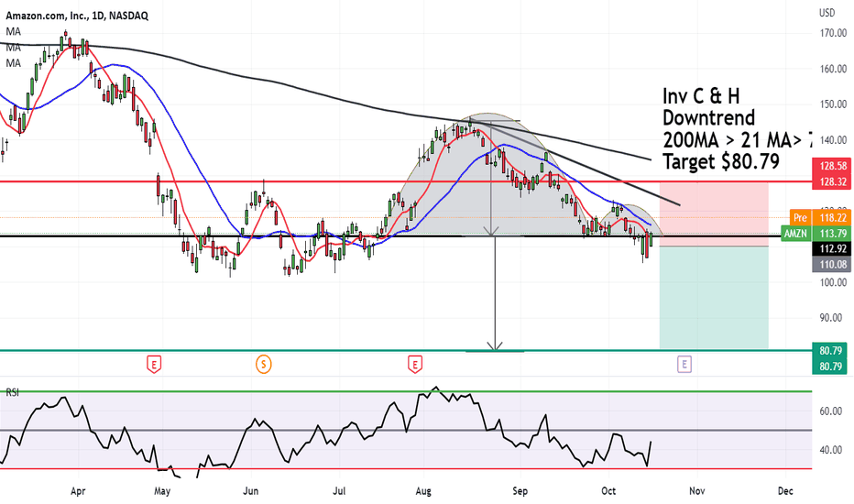This screenshot has height=504, width=854.
Task: Click the May label on time axis
Action: point(162,491)
